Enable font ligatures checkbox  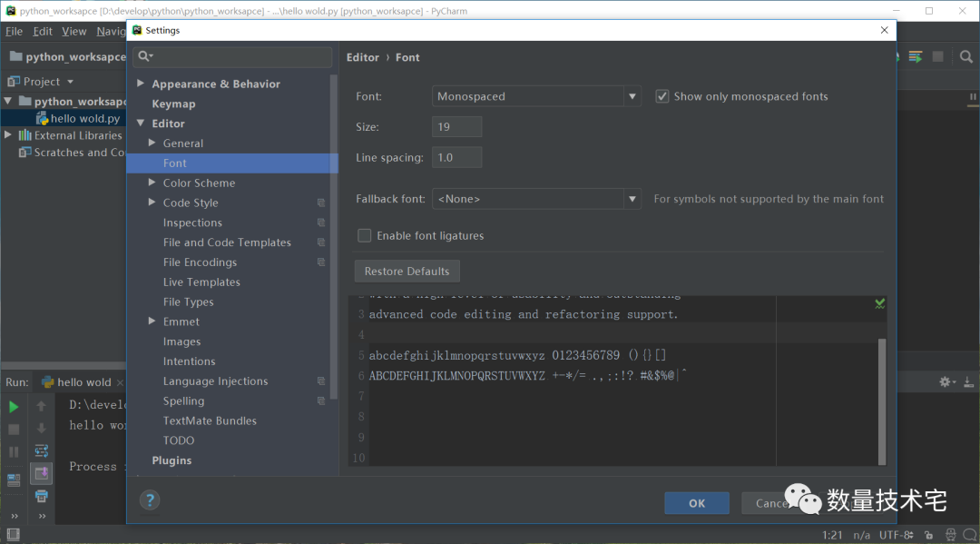[365, 236]
